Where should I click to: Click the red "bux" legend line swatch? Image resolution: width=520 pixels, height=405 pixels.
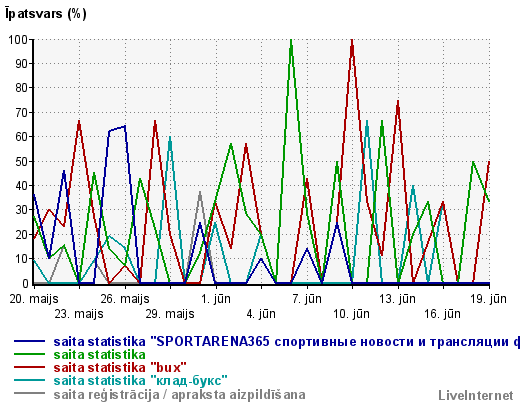[x=29, y=368]
